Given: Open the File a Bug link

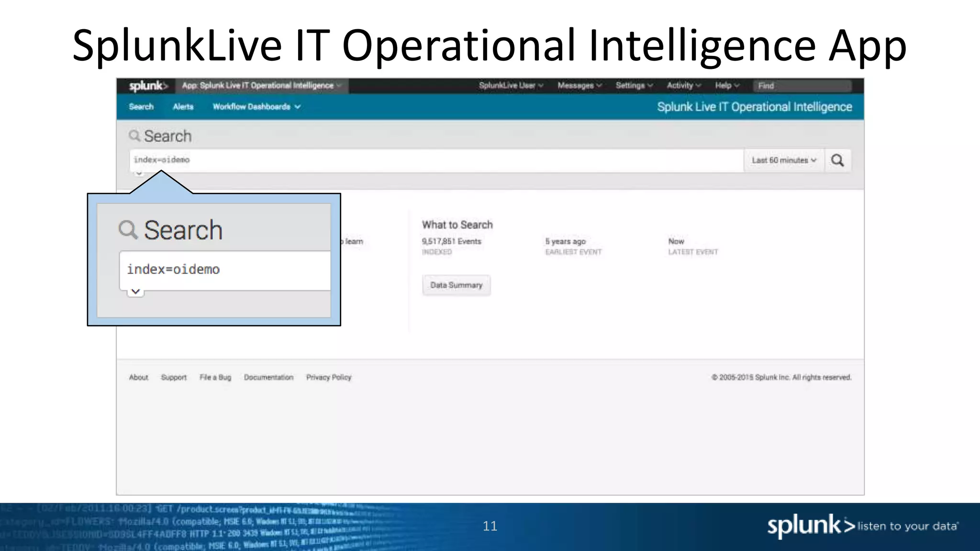Looking at the screenshot, I should coord(215,377).
